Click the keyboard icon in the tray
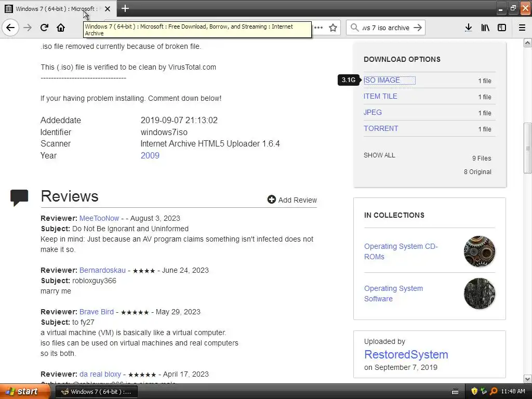Screen dimensions: 532x399 point(455,392)
